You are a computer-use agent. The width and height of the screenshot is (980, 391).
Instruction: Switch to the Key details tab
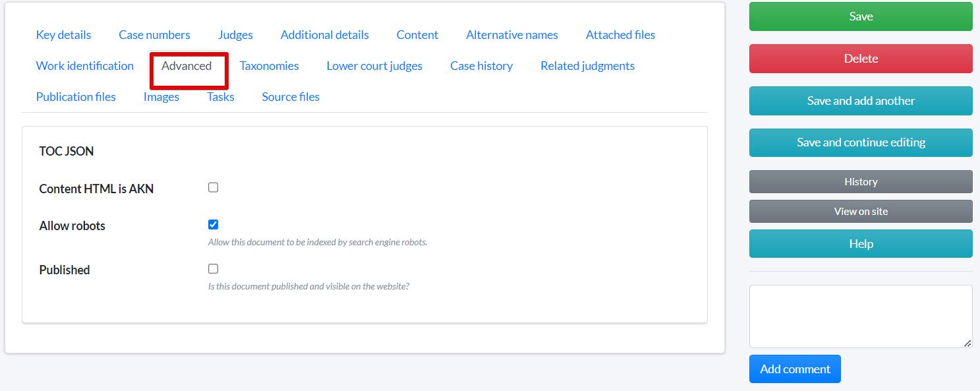click(x=63, y=35)
